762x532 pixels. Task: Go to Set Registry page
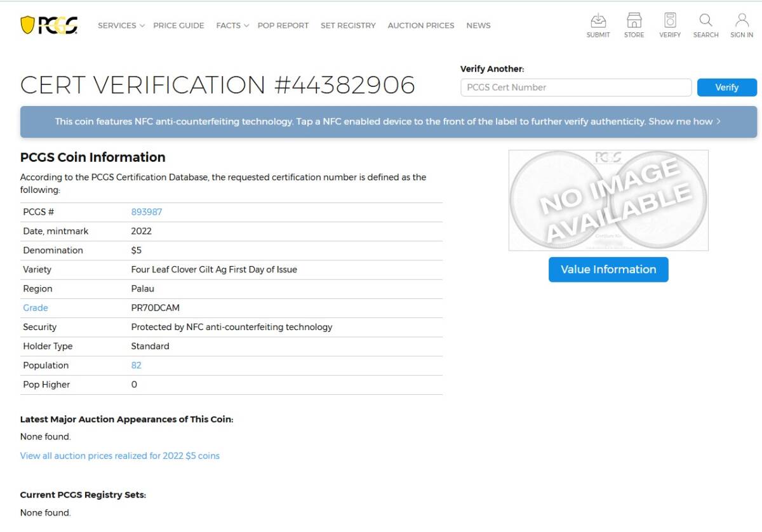348,25
